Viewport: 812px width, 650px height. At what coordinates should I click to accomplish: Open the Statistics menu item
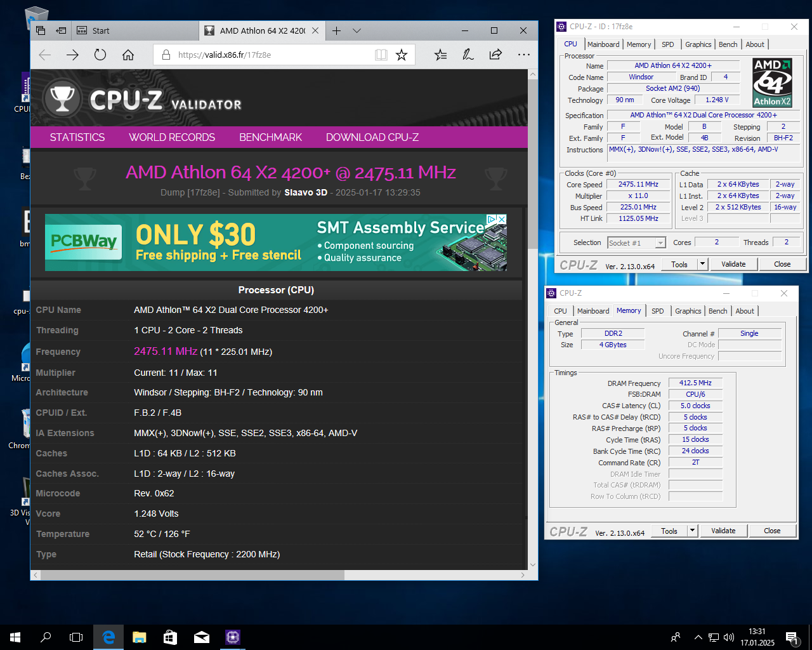[x=77, y=137]
